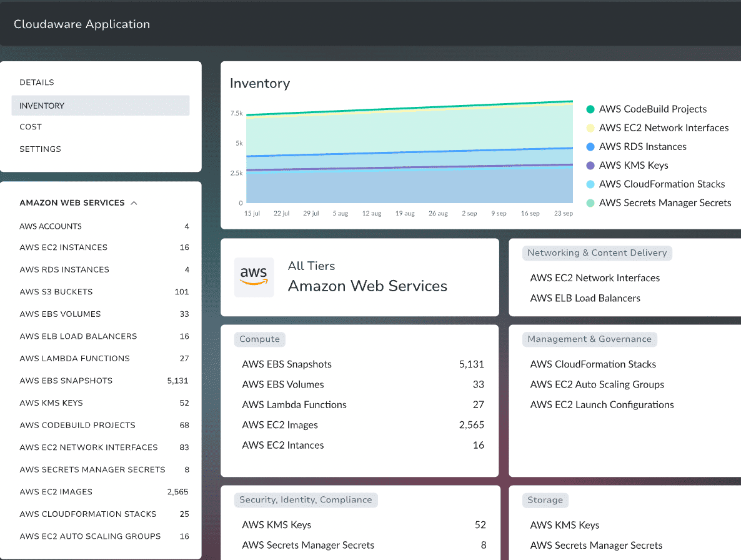Open AWS Lambda Functions in Compute card
Image resolution: width=741 pixels, height=560 pixels.
pyautogui.click(x=294, y=405)
